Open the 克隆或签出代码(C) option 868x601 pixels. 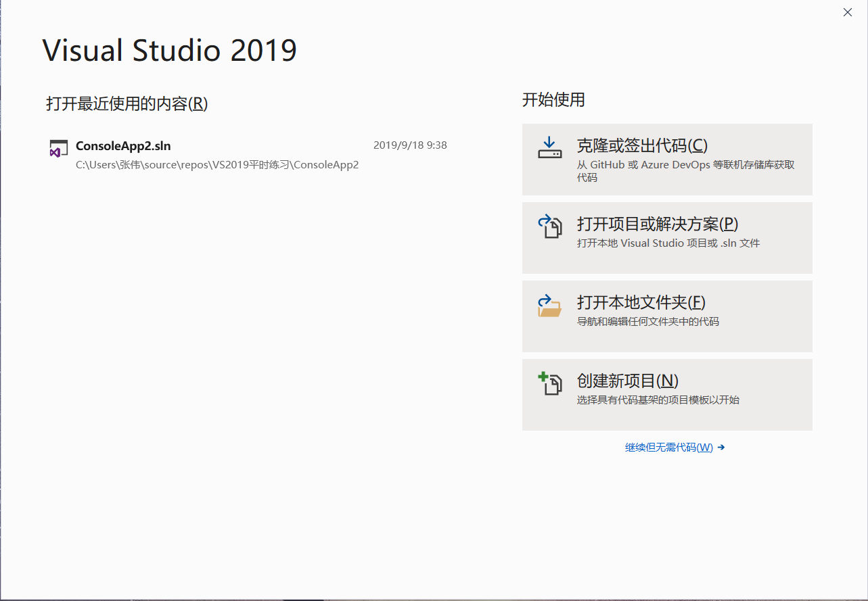tap(667, 160)
